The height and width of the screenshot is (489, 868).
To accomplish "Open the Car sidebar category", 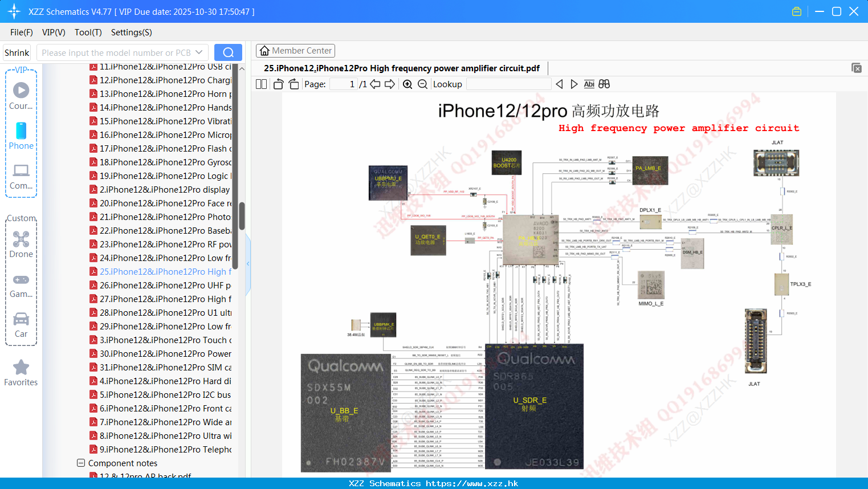I will pos(21,325).
